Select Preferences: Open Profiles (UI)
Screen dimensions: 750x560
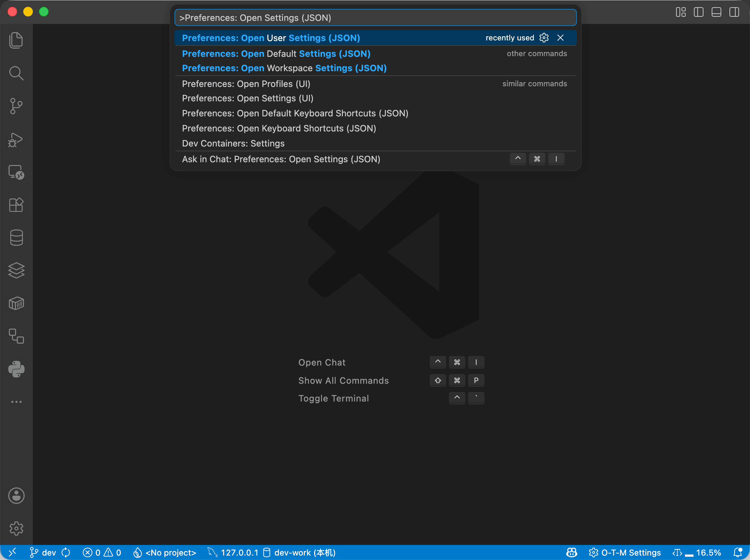pos(375,84)
